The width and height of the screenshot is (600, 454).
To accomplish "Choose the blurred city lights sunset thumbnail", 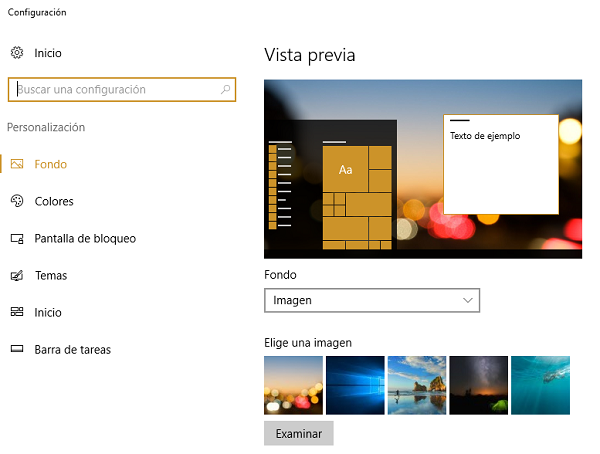I will click(x=293, y=385).
